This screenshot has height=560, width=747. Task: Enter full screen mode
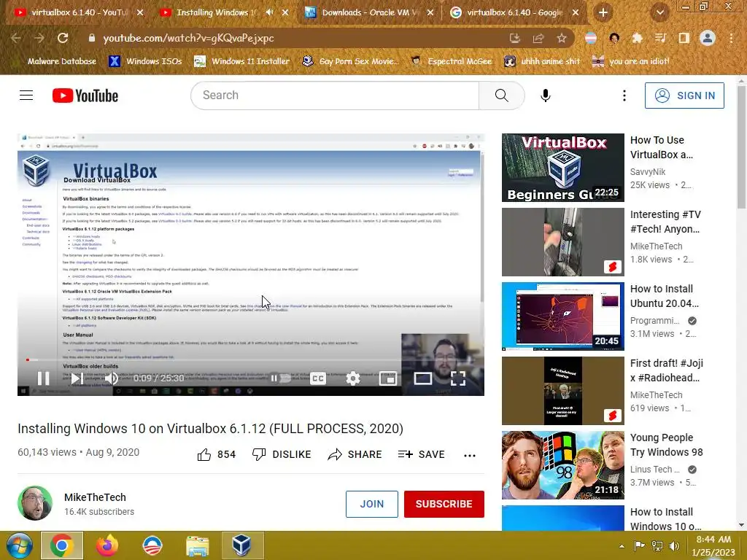pos(458,378)
